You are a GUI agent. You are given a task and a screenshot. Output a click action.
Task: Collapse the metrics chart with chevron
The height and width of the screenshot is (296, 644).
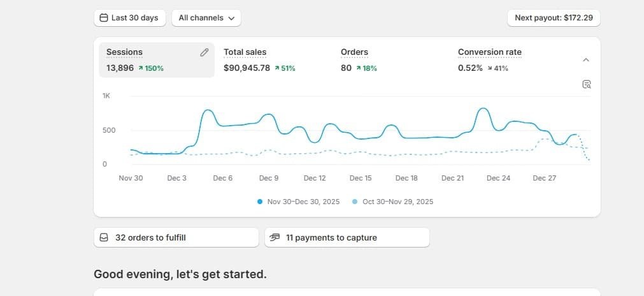586,60
